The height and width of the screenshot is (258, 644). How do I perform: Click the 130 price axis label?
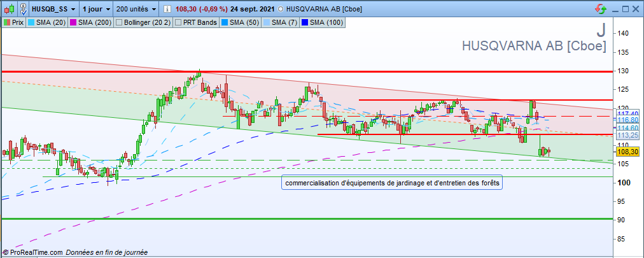pyautogui.click(x=622, y=71)
